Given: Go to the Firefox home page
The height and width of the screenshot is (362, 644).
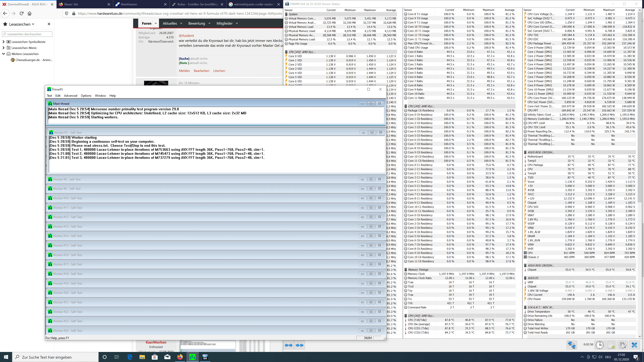Looking at the screenshot, I should (x=30, y=13).
